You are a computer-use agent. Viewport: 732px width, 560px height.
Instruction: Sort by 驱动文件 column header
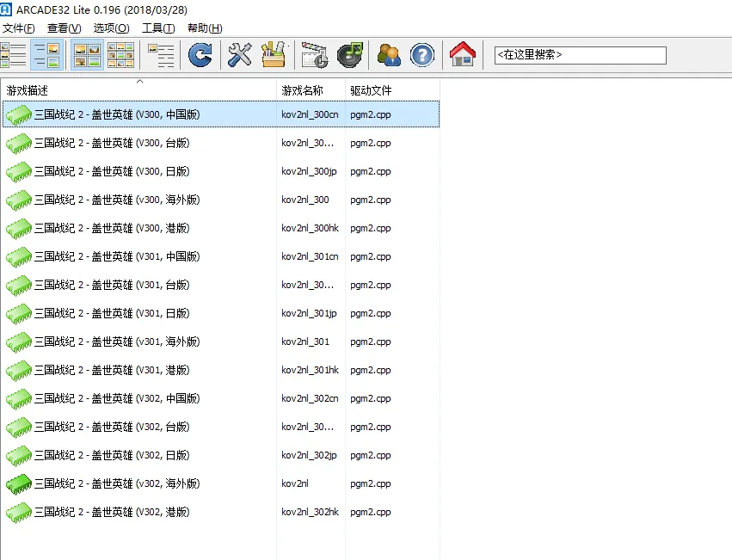[371, 90]
